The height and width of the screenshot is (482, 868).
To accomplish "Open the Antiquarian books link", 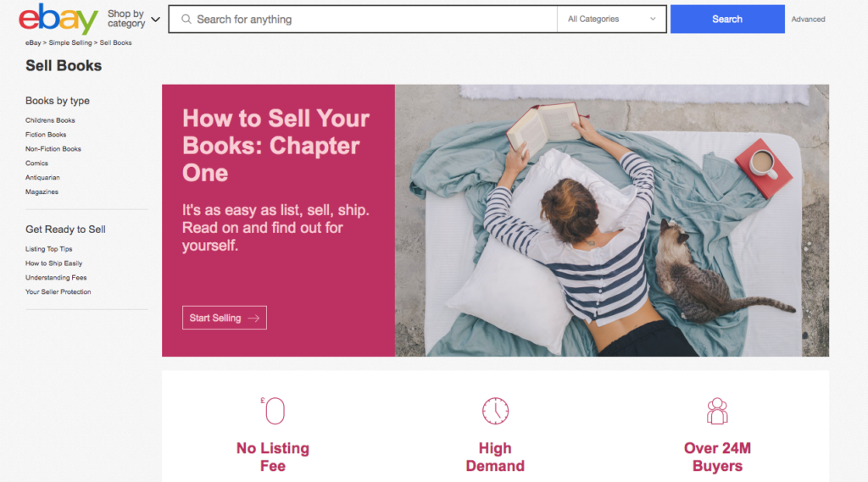I will (x=42, y=178).
